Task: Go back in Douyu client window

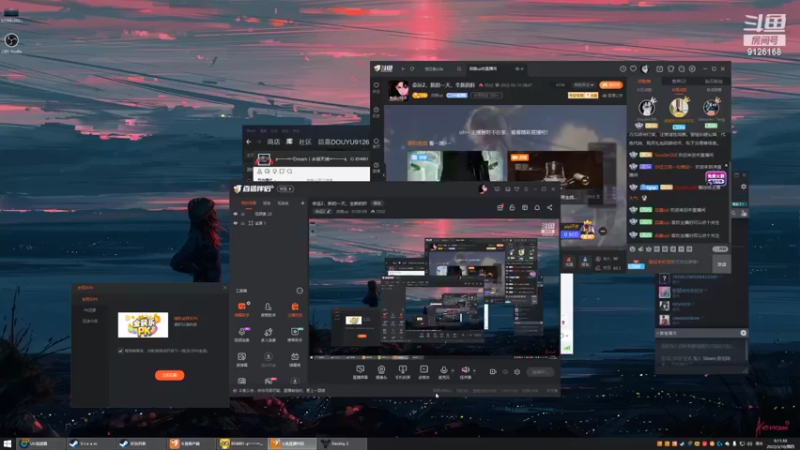Action: [x=403, y=69]
